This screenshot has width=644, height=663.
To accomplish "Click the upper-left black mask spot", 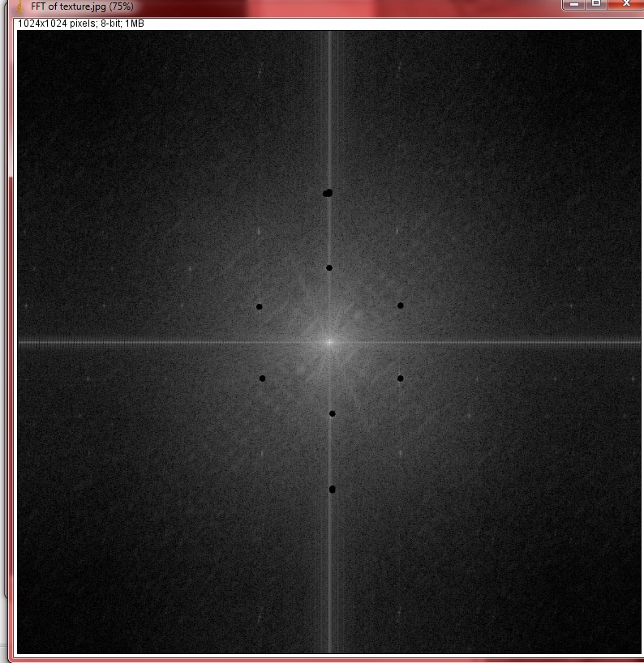I will 260,306.
